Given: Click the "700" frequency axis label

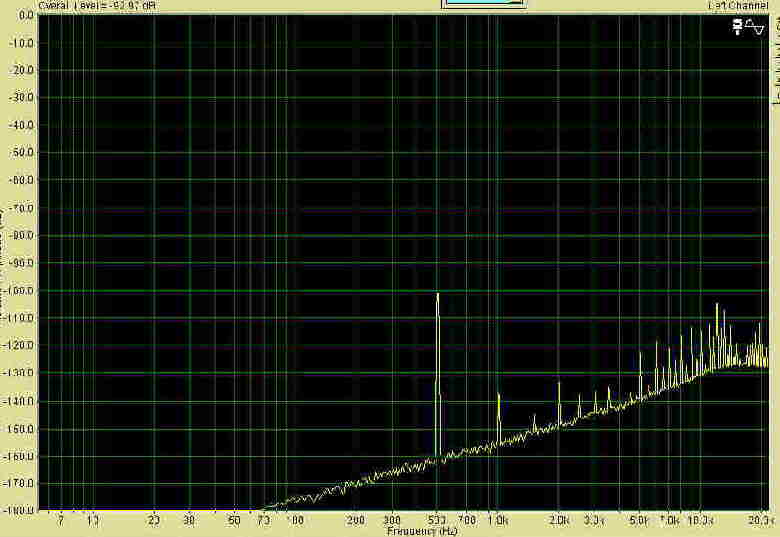Looking at the screenshot, I should pyautogui.click(x=467, y=521).
